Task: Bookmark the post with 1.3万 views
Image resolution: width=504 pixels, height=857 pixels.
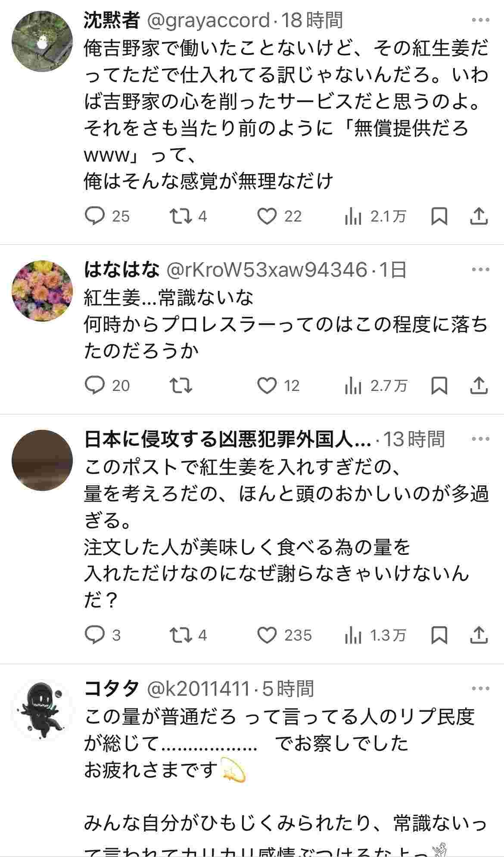Action: (439, 635)
